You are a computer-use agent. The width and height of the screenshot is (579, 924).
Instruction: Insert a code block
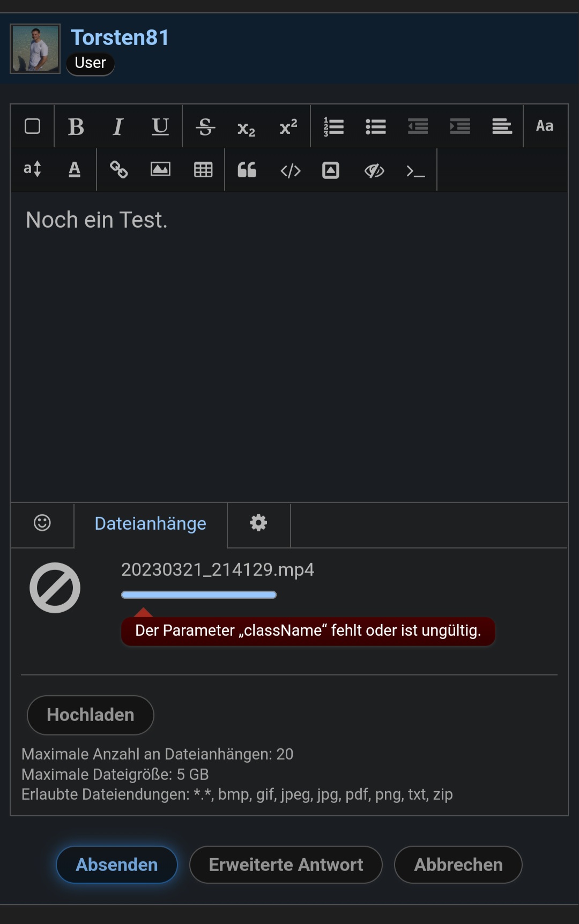(x=291, y=170)
